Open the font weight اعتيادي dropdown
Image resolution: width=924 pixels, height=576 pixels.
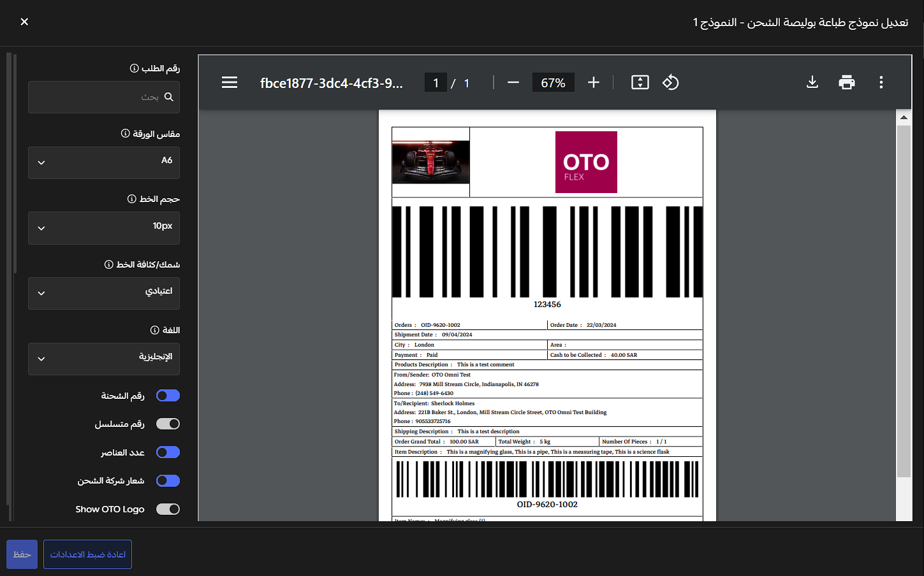pos(104,293)
